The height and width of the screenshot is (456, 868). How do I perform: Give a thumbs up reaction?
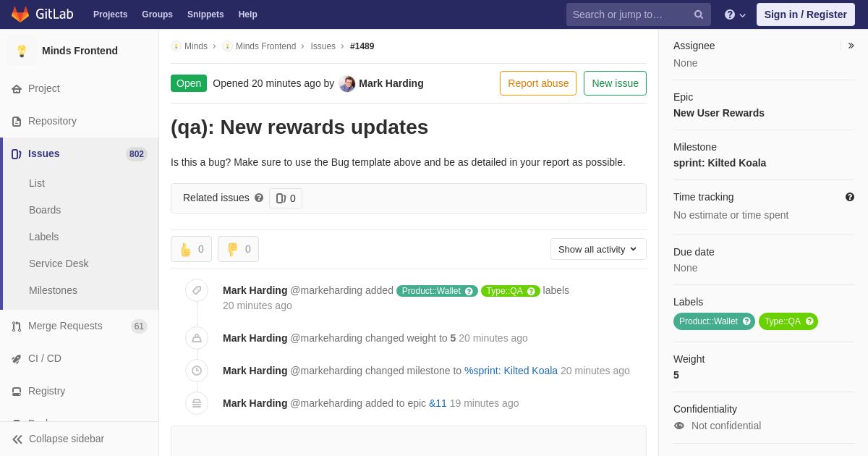pyautogui.click(x=191, y=249)
